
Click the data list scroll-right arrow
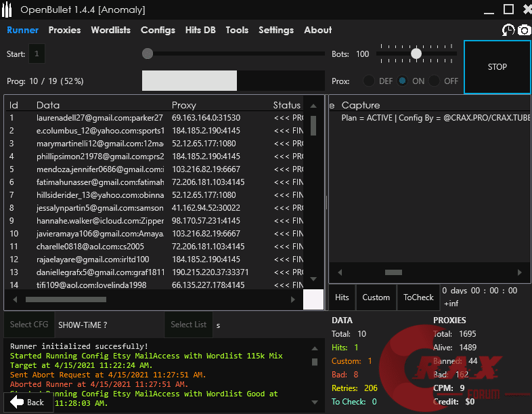(297, 299)
